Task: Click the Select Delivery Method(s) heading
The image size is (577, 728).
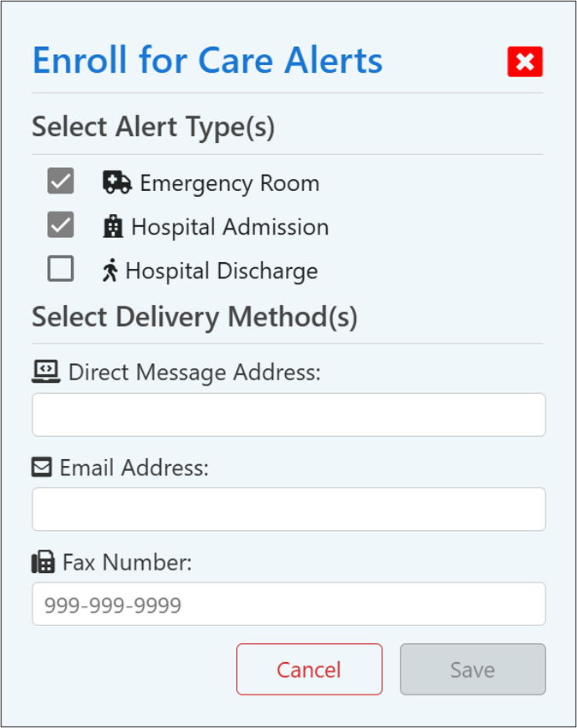Action: 194,317
